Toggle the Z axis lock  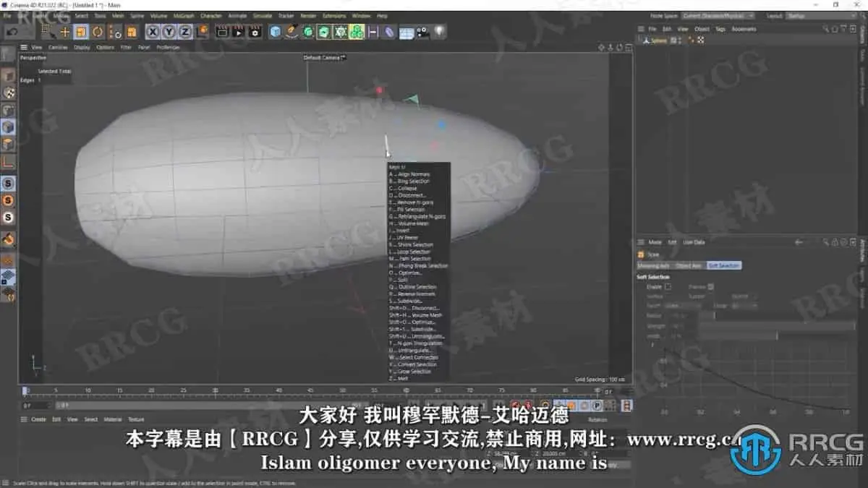[185, 32]
